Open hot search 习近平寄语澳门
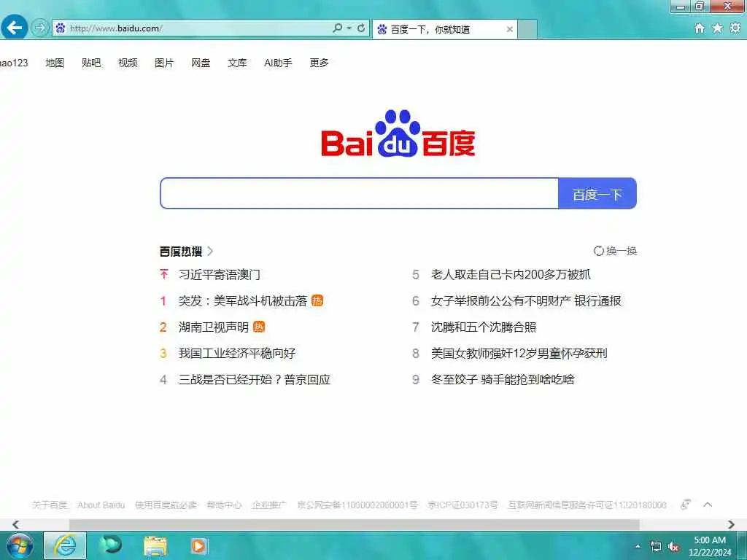Viewport: 747px width, 560px height. pos(219,275)
